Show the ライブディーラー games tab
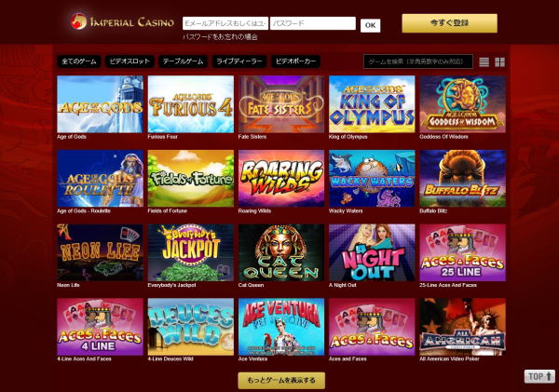The height and width of the screenshot is (392, 559). coord(239,61)
